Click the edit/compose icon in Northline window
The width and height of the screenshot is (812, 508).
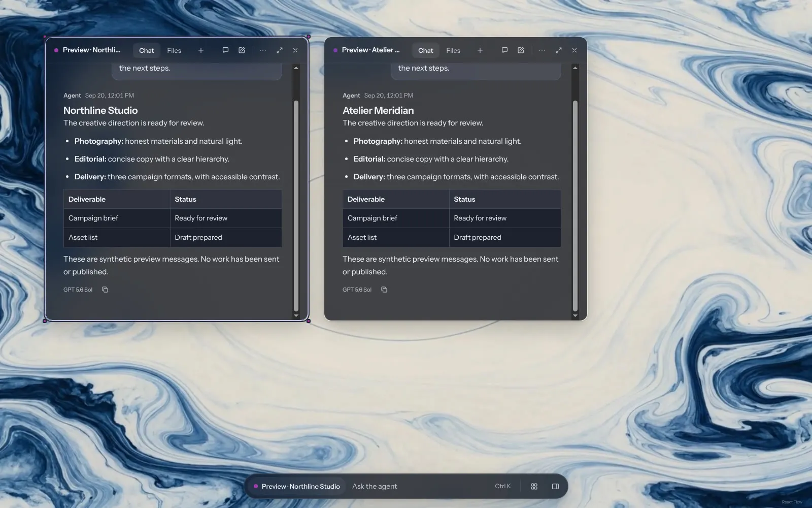click(242, 50)
